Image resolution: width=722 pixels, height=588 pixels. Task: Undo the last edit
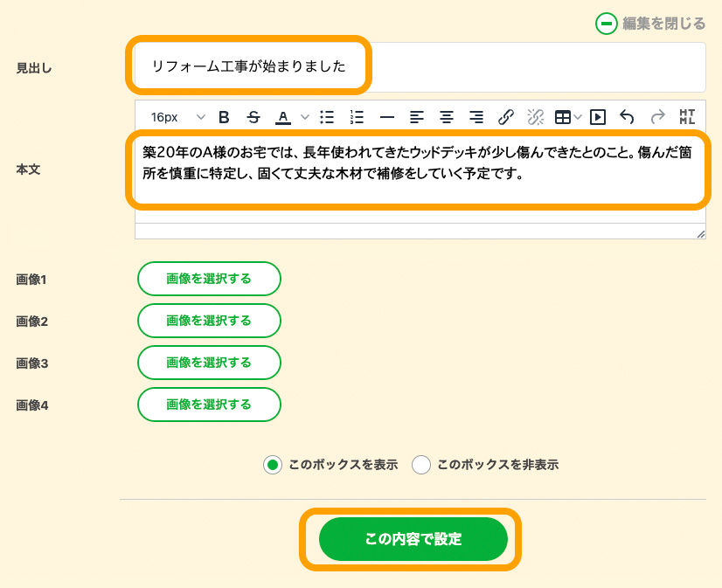[627, 117]
